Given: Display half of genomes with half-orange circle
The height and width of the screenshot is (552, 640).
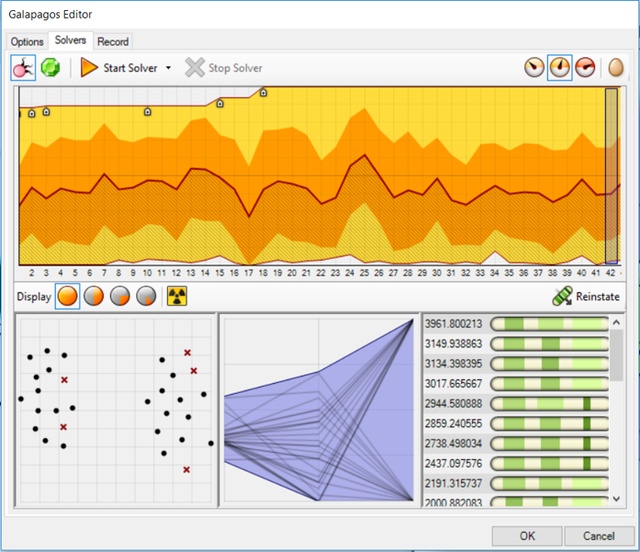Looking at the screenshot, I should click(93, 296).
